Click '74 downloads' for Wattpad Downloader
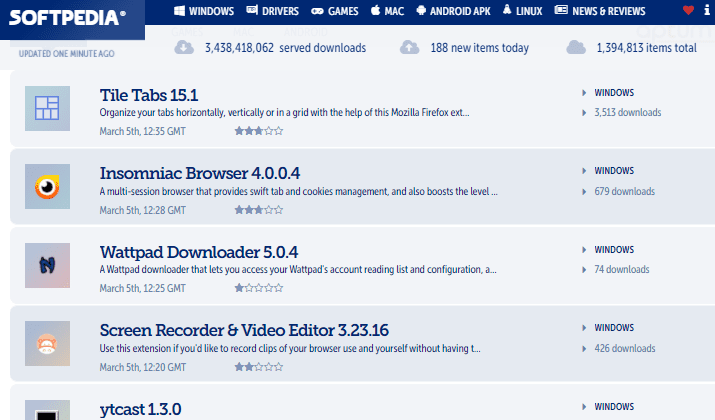This screenshot has width=715, height=420. point(622,270)
